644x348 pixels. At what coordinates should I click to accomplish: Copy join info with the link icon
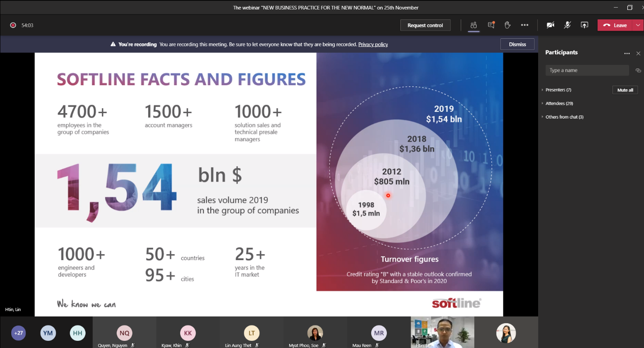638,70
